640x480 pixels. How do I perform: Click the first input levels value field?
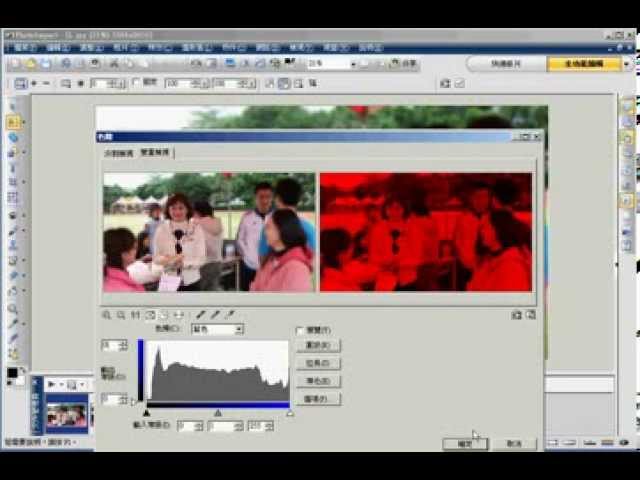[x=187, y=427]
